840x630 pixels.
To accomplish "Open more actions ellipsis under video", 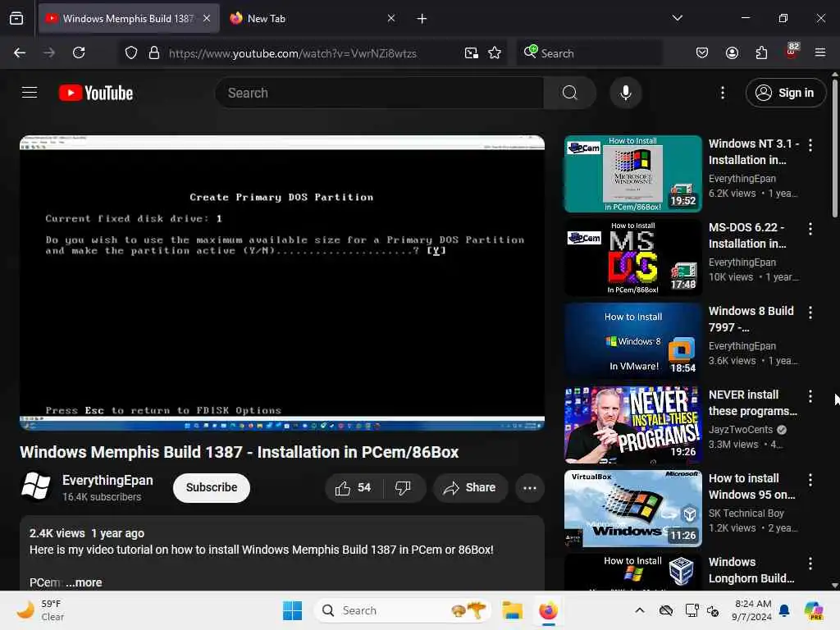I will point(530,487).
